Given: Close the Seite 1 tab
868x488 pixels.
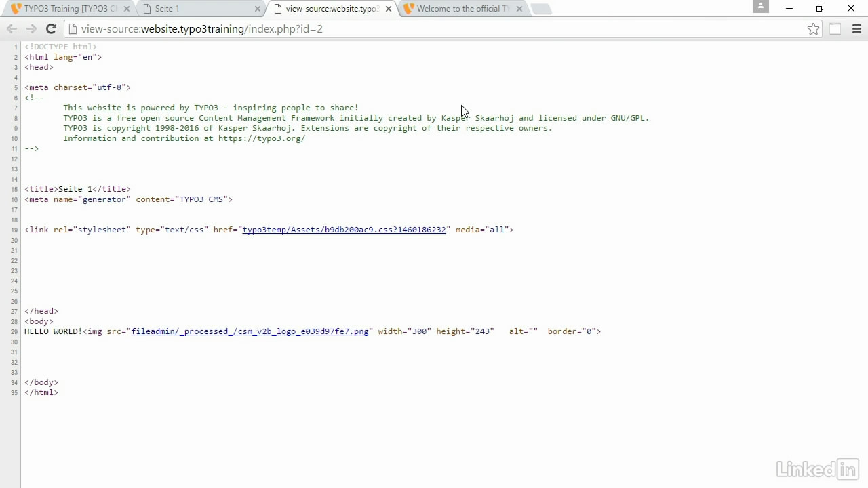Looking at the screenshot, I should (x=258, y=9).
